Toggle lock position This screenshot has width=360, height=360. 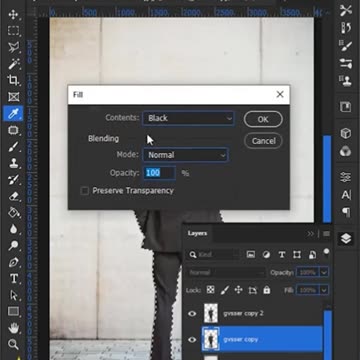tap(238, 290)
